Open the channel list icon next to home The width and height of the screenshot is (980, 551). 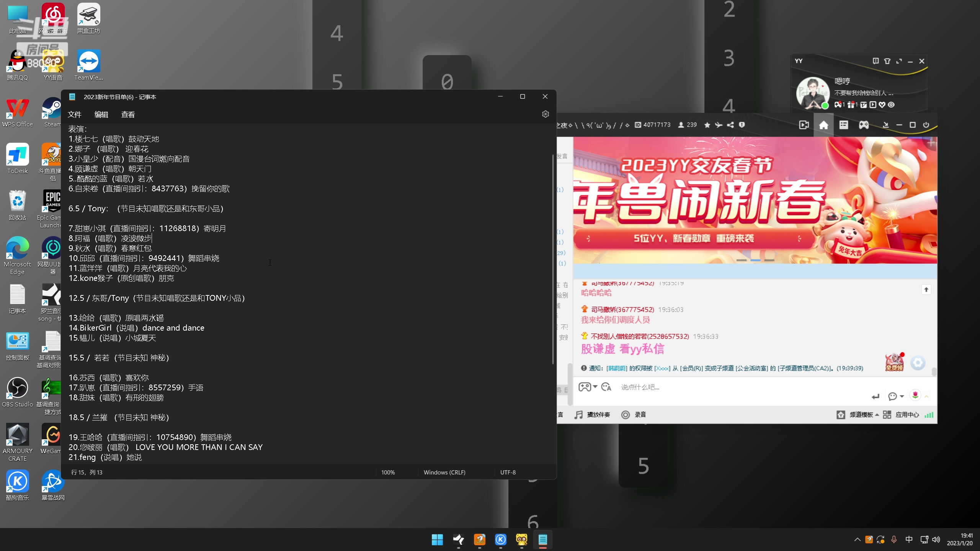click(844, 125)
